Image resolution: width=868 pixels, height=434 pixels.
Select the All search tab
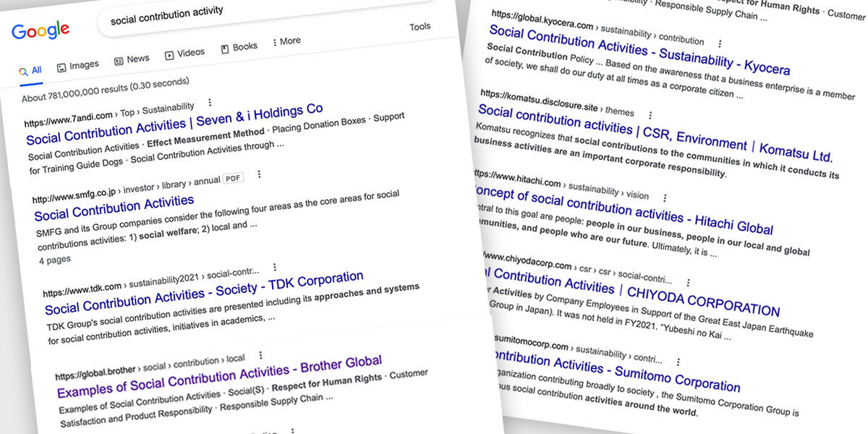pyautogui.click(x=30, y=71)
